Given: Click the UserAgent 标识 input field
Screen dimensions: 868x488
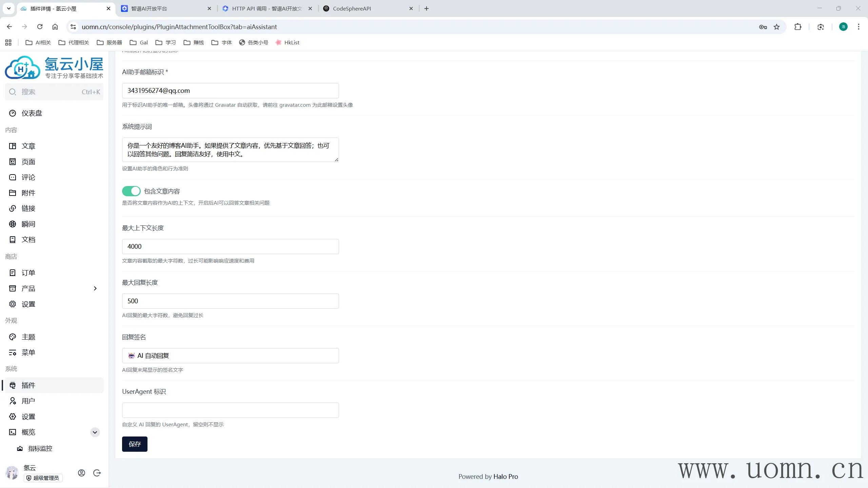Looking at the screenshot, I should pyautogui.click(x=230, y=410).
